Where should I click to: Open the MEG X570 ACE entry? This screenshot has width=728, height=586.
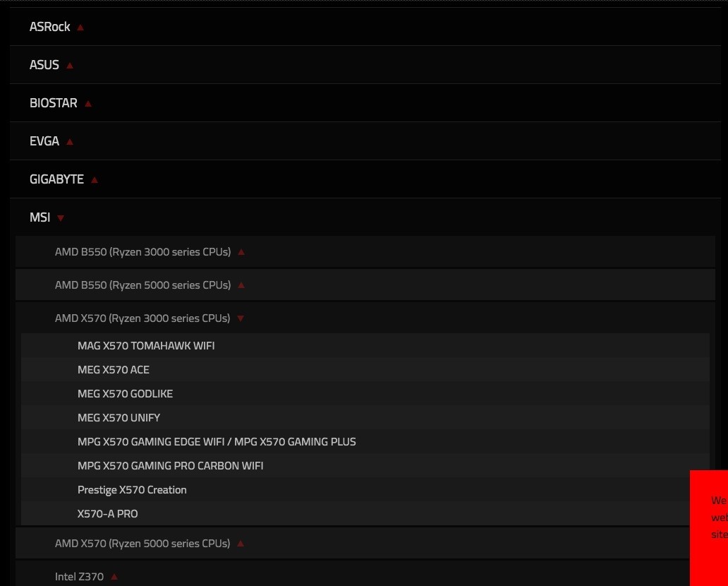coord(365,370)
